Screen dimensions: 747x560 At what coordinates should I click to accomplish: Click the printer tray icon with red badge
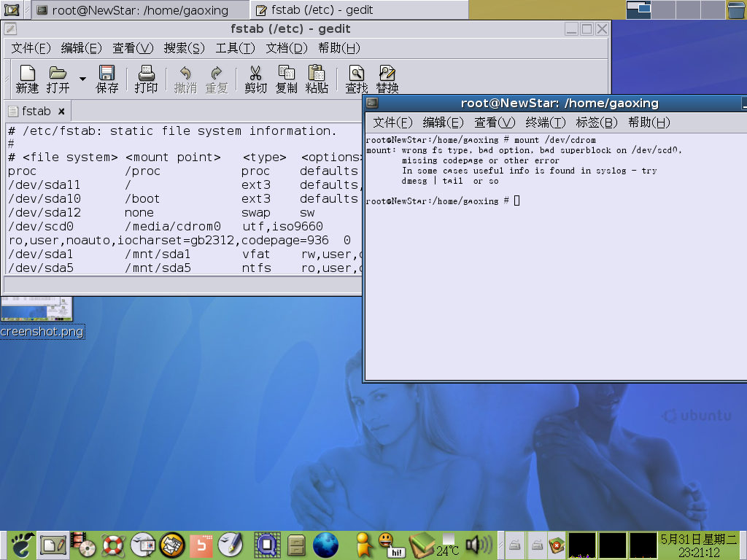pos(557,545)
